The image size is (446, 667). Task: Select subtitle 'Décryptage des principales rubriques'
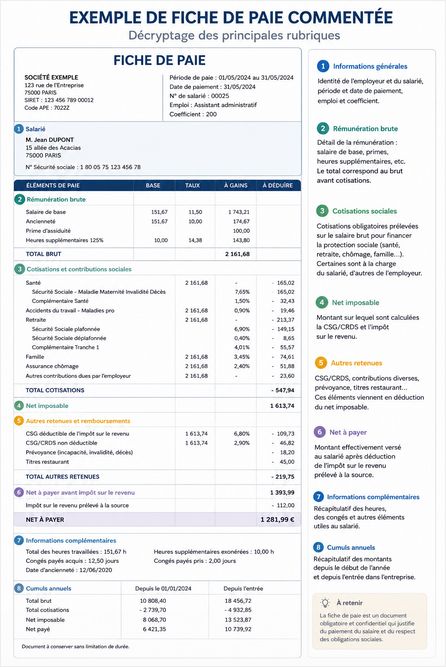(x=234, y=35)
